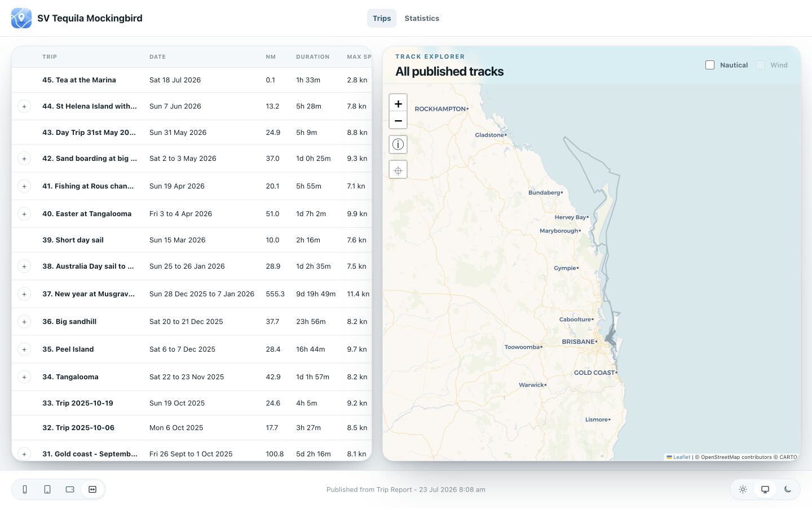Select the phone portrait layout icon
812x508 pixels.
pyautogui.click(x=25, y=489)
